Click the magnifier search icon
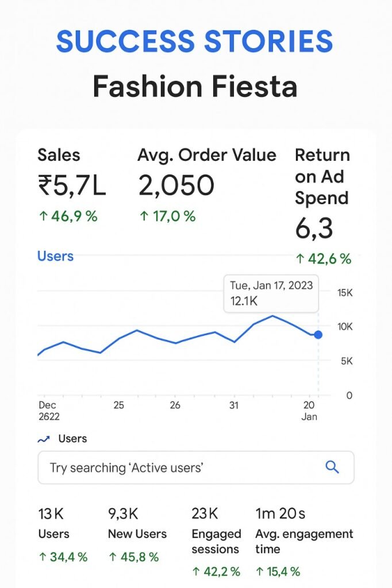Image resolution: width=392 pixels, height=588 pixels. coord(332,467)
